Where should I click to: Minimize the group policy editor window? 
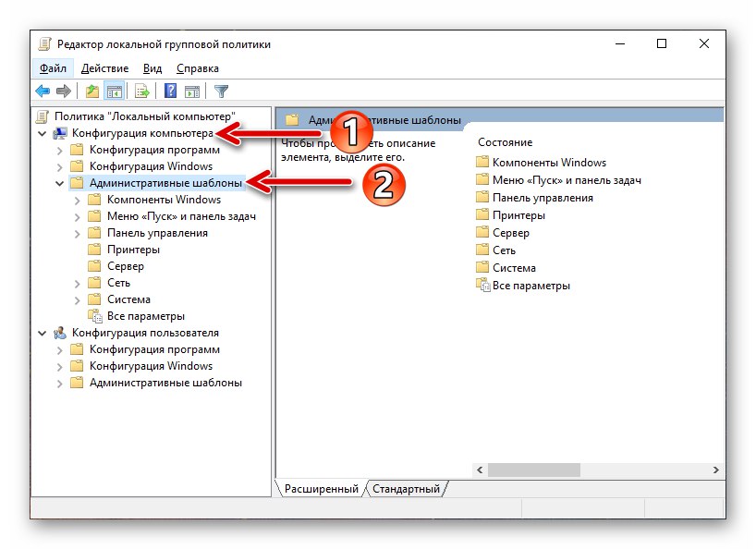point(620,43)
